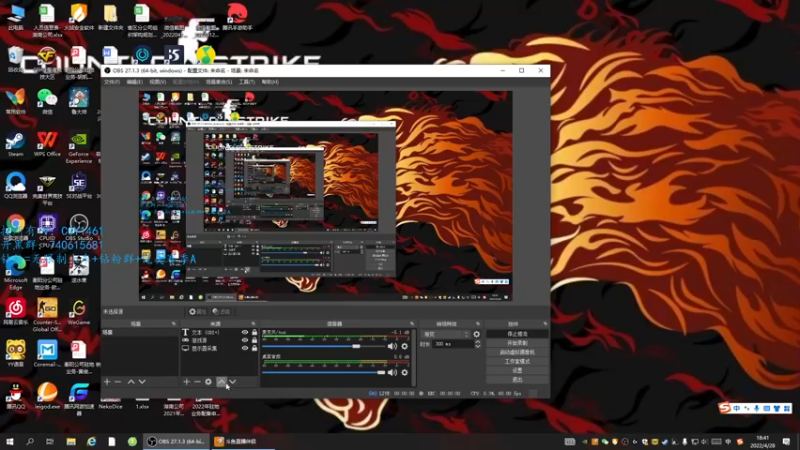Open the File menu in OBS

click(x=112, y=82)
